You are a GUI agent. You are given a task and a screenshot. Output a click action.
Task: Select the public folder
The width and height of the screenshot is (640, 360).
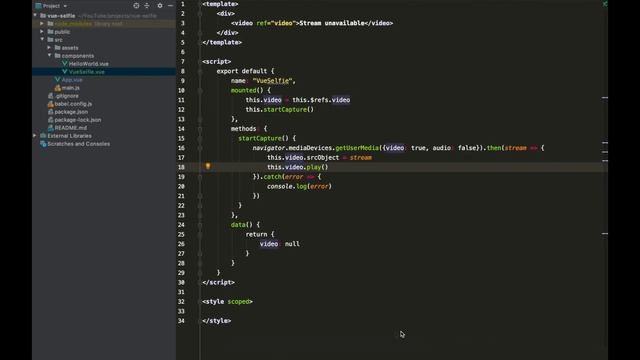(62, 31)
